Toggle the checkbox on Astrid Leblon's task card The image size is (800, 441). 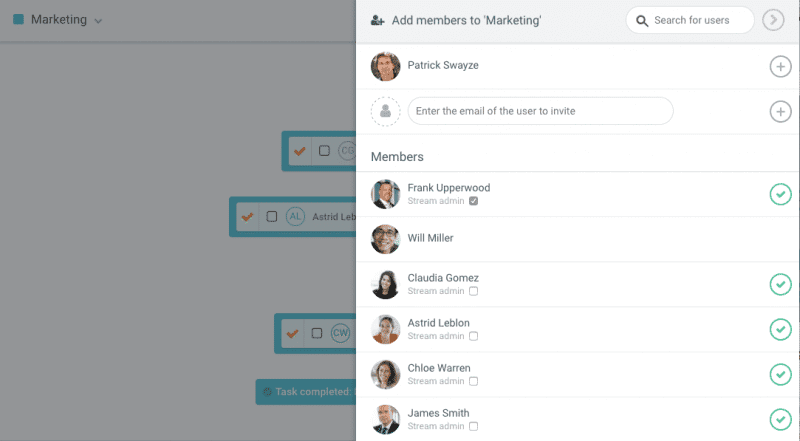pyautogui.click(x=271, y=216)
